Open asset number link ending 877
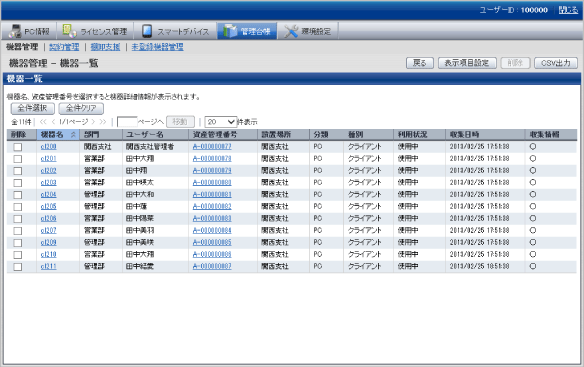The image size is (584, 367). [212, 147]
